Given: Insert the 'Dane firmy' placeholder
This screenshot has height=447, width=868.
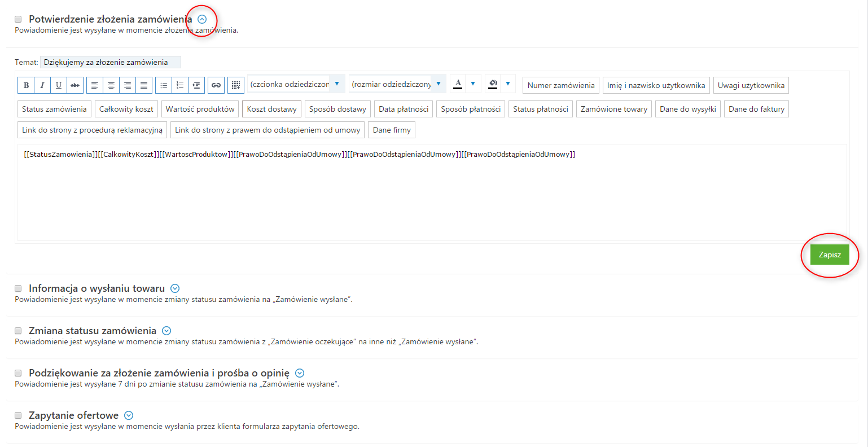Looking at the screenshot, I should pyautogui.click(x=392, y=130).
